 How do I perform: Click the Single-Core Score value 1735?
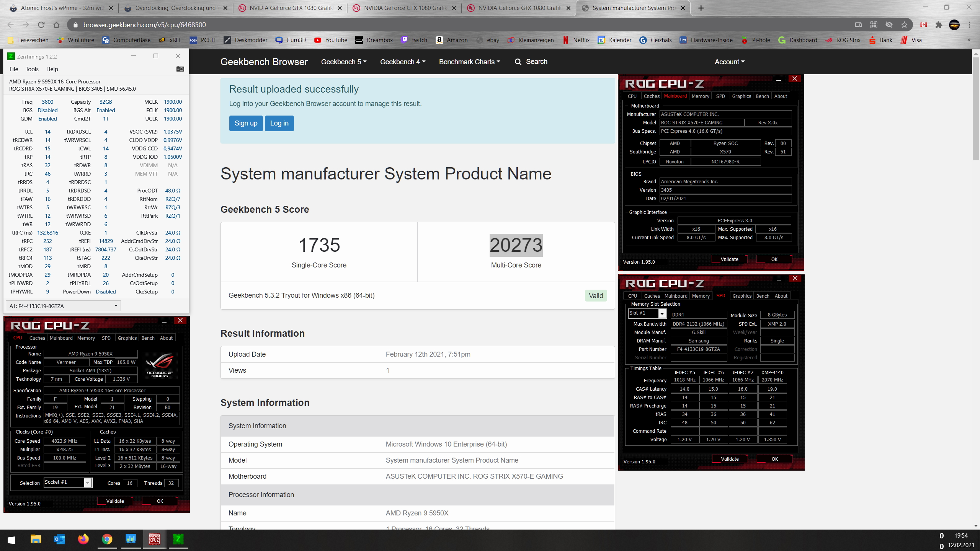coord(319,245)
